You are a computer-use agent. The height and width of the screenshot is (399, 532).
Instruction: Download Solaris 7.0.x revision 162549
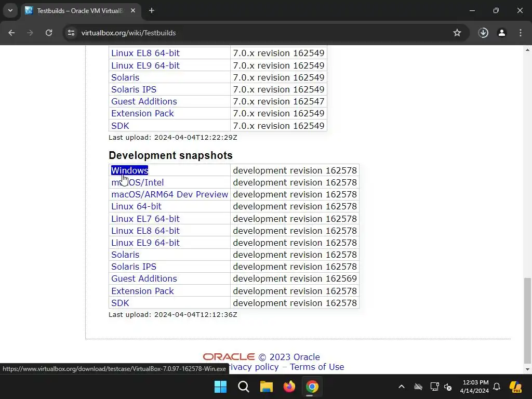pos(125,77)
